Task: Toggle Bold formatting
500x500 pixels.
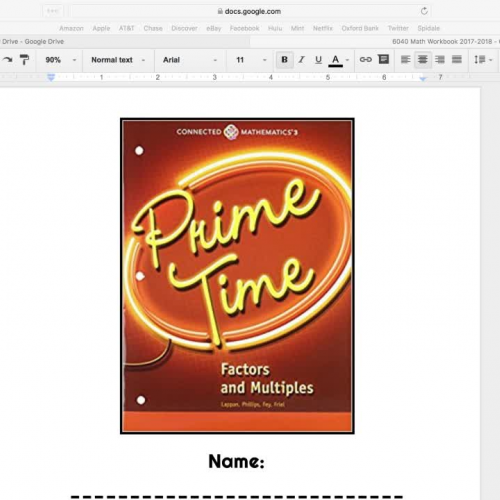Action: tap(285, 60)
